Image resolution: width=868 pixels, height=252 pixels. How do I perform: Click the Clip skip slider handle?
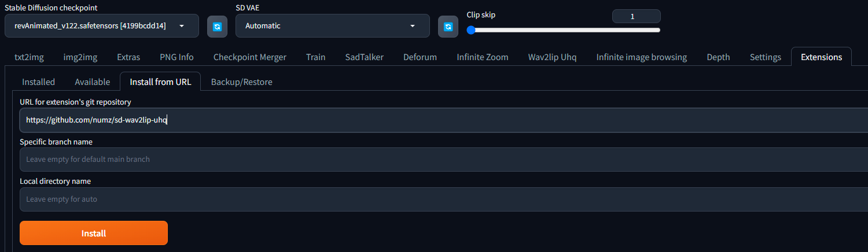click(x=471, y=30)
